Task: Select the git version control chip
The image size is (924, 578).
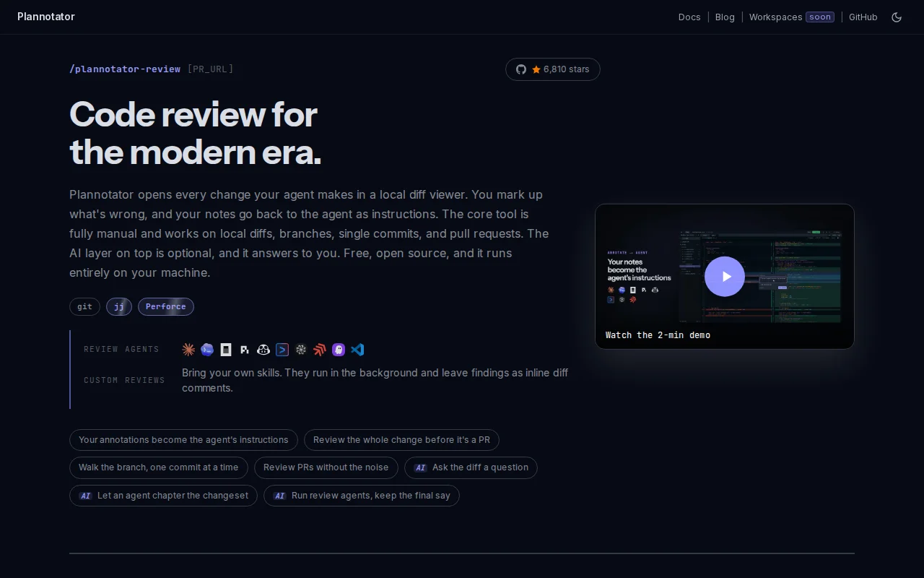Action: 84,307
